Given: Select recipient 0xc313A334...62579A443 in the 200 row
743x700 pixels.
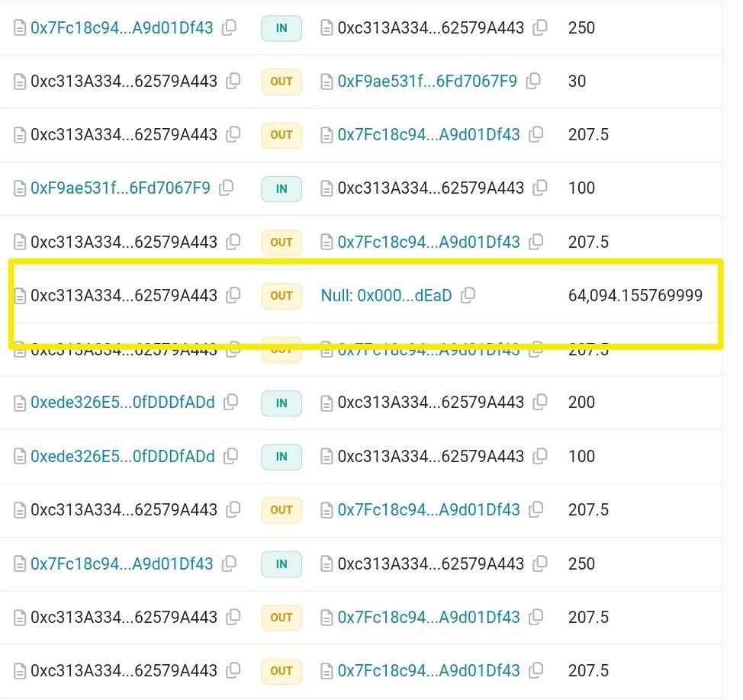Looking at the screenshot, I should point(431,403).
